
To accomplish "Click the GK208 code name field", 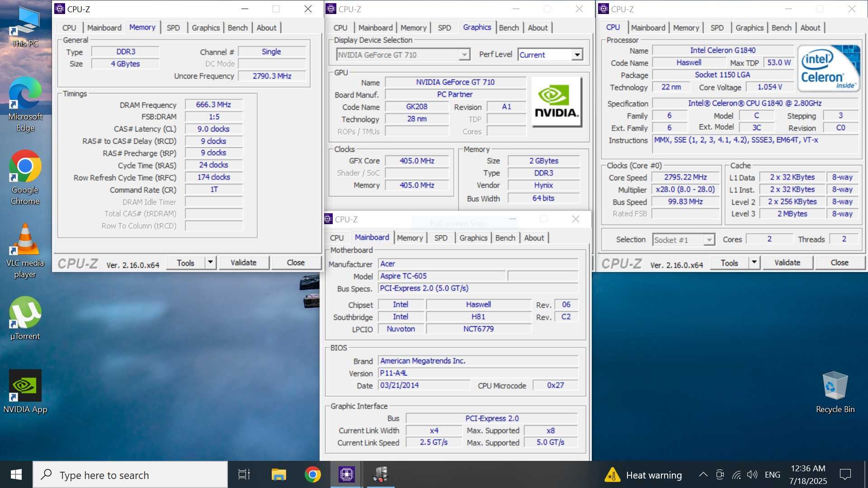I will (x=416, y=107).
